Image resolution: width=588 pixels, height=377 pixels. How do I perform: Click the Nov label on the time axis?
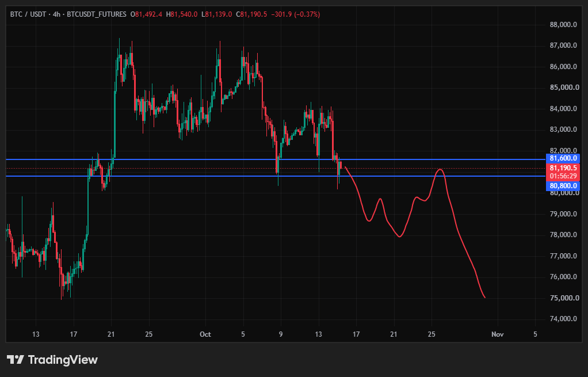(x=498, y=334)
